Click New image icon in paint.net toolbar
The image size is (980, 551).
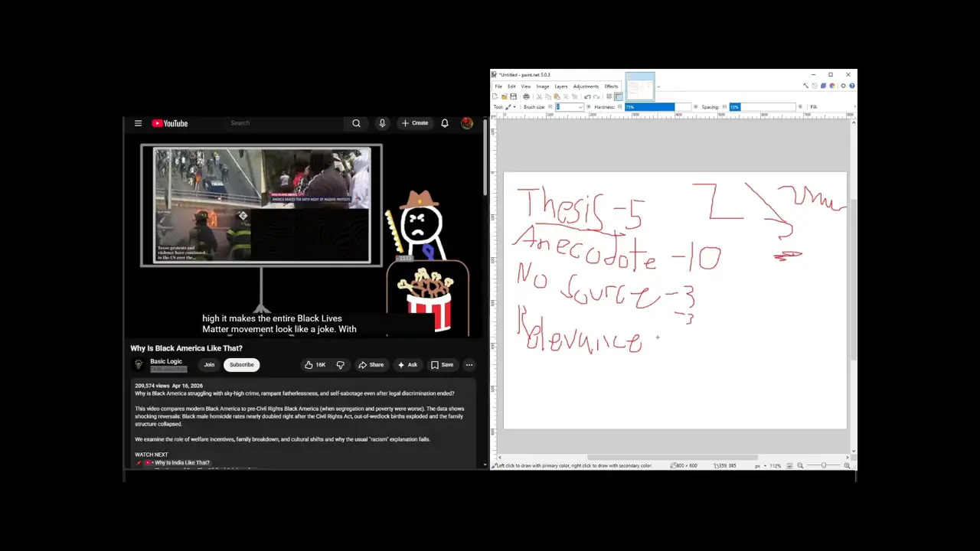pos(495,96)
